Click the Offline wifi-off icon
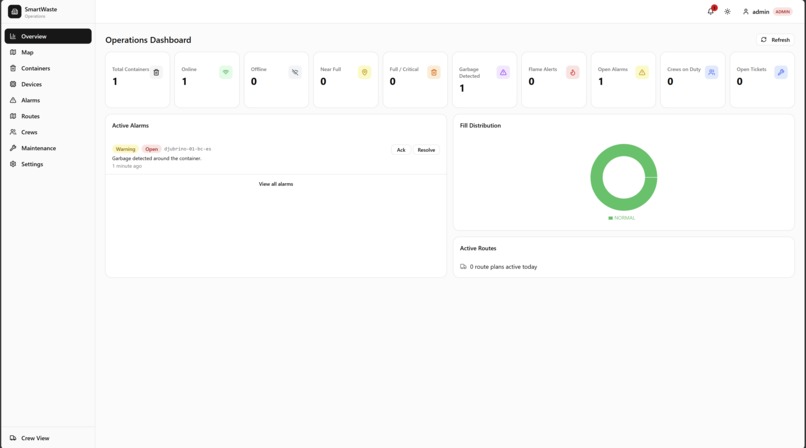Viewport: 806px width, 448px height. click(x=295, y=72)
